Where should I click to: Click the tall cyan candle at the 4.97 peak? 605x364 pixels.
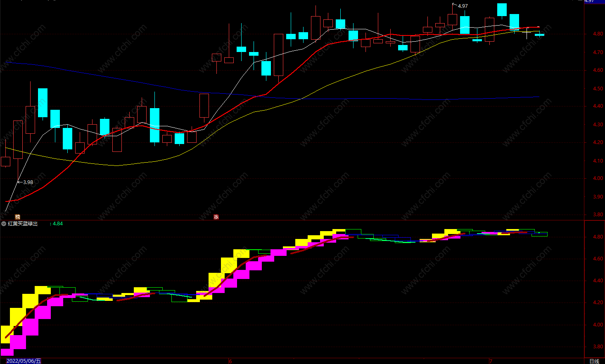click(x=465, y=25)
